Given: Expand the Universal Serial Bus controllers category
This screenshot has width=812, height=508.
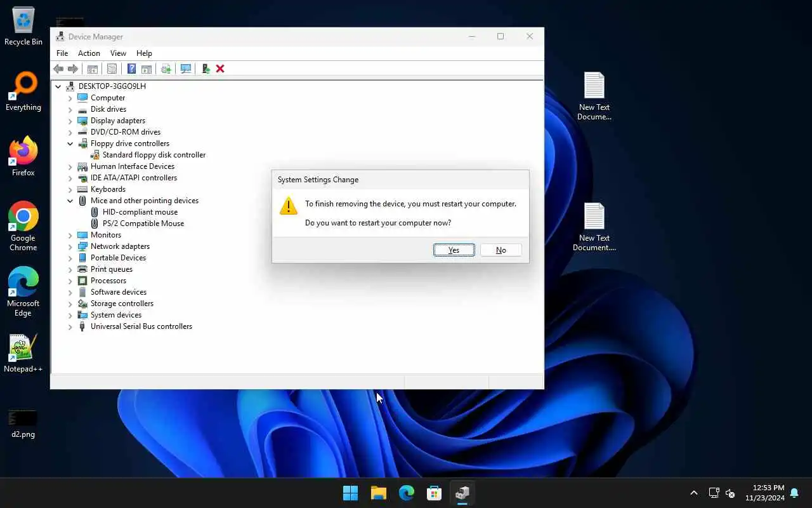Looking at the screenshot, I should pyautogui.click(x=70, y=326).
